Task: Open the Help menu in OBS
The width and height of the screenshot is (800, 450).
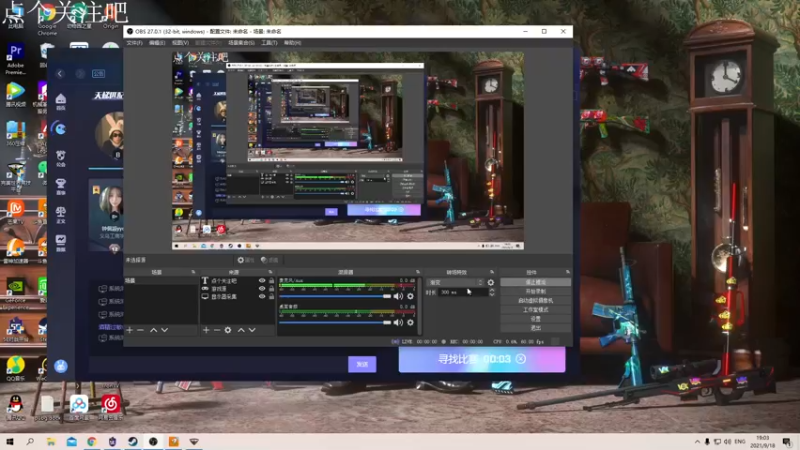Action: point(292,43)
